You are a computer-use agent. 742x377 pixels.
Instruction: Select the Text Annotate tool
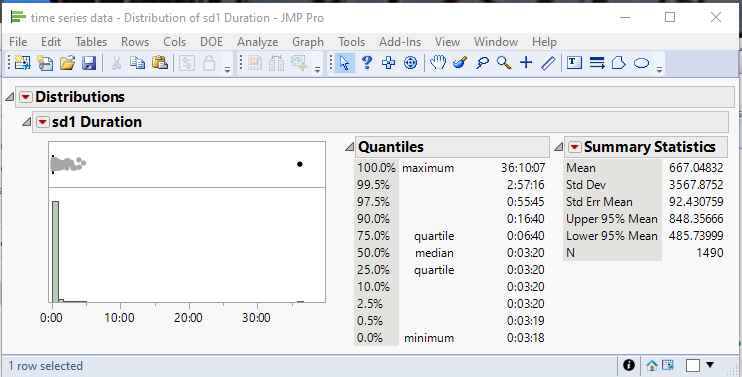(x=574, y=62)
